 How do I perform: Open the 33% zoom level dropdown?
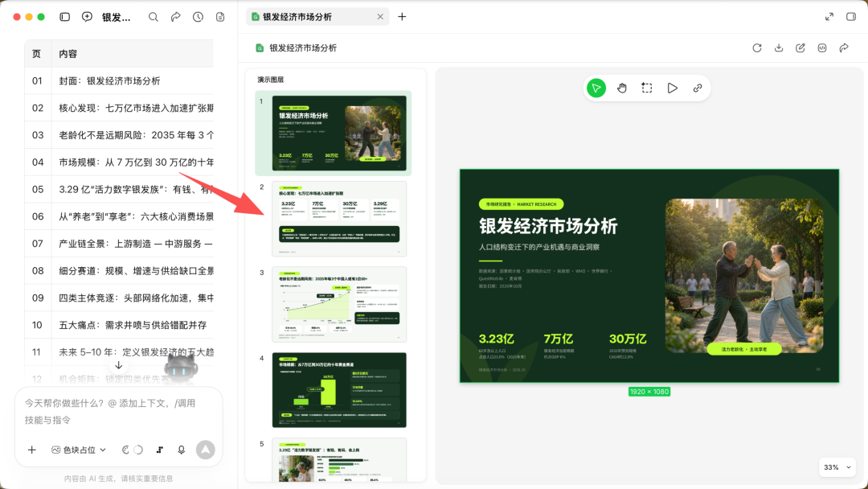pos(837,467)
